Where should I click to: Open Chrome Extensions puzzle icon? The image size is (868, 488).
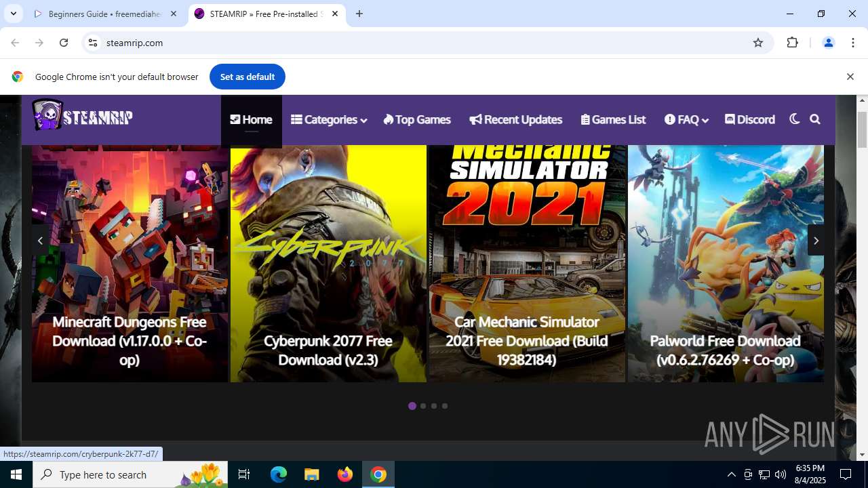tap(793, 43)
